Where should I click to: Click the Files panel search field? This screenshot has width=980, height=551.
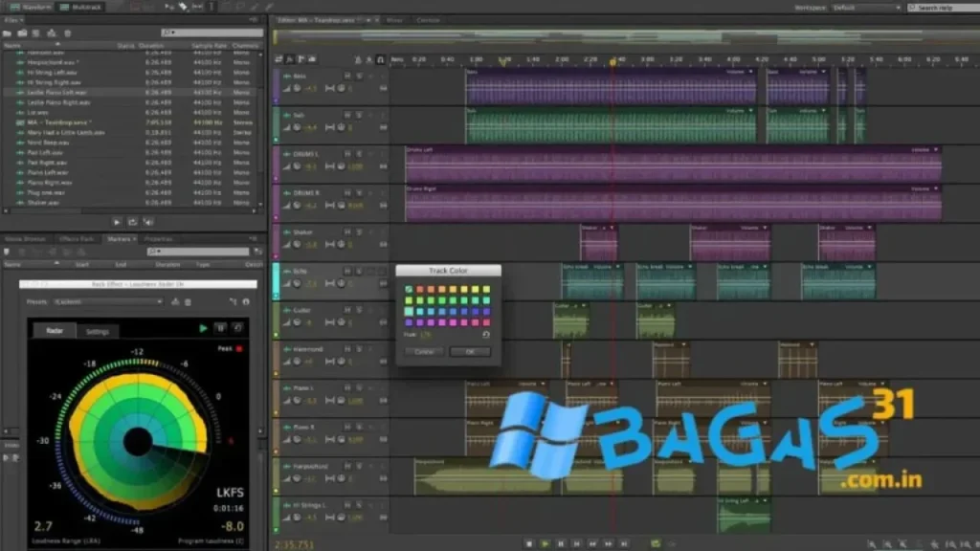tap(212, 33)
